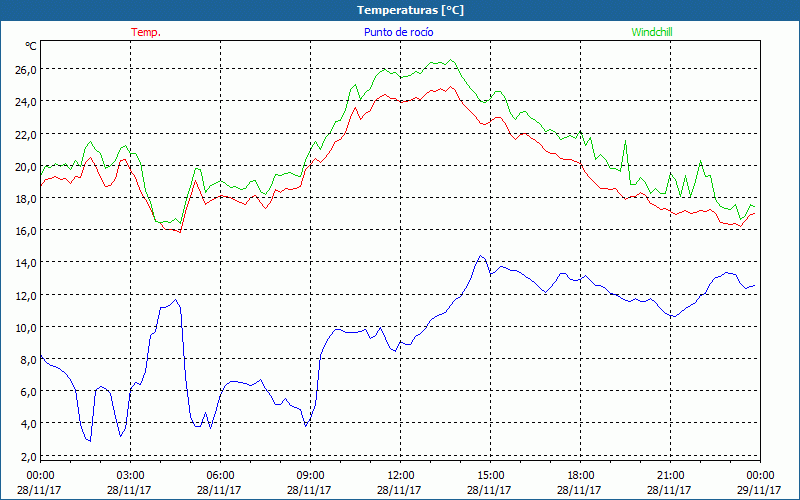Viewport: 800px width, 500px height.
Task: Click the blue Punto de rocío legend label
Action: [x=398, y=32]
